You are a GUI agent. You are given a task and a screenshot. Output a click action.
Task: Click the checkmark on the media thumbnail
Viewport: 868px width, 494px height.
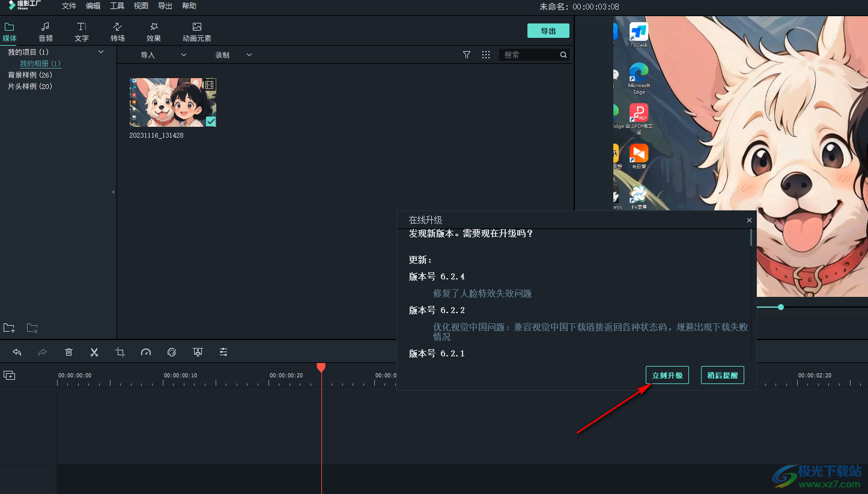tap(211, 121)
